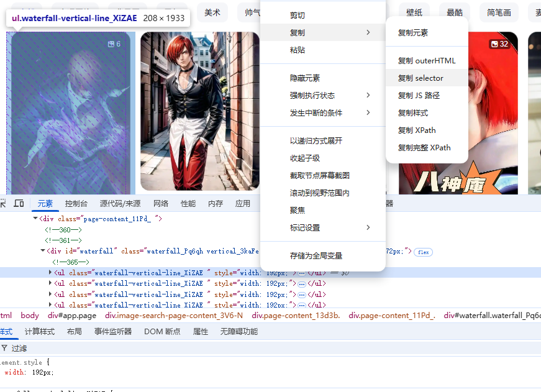Switch to the 布局 pane tab
The image size is (541, 392).
coord(74,332)
